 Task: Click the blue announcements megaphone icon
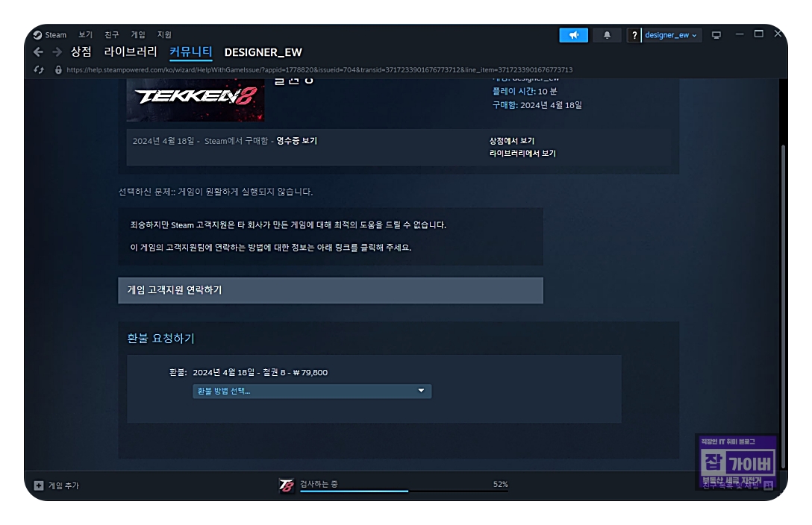[x=573, y=35]
